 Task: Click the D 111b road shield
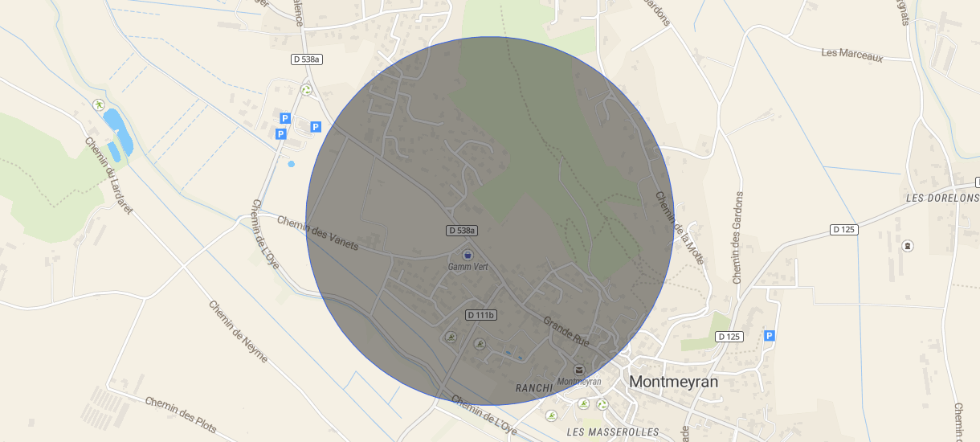pyautogui.click(x=481, y=314)
